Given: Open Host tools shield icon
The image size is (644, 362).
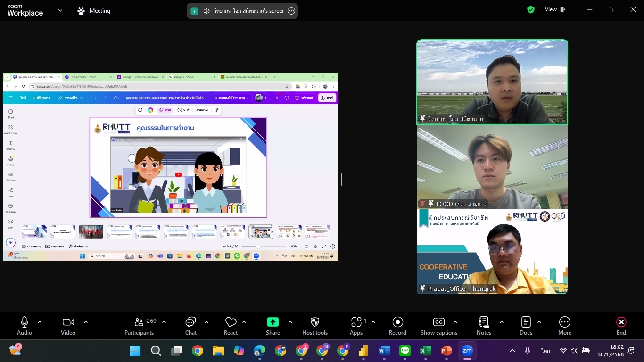Looking at the screenshot, I should pos(315,326).
